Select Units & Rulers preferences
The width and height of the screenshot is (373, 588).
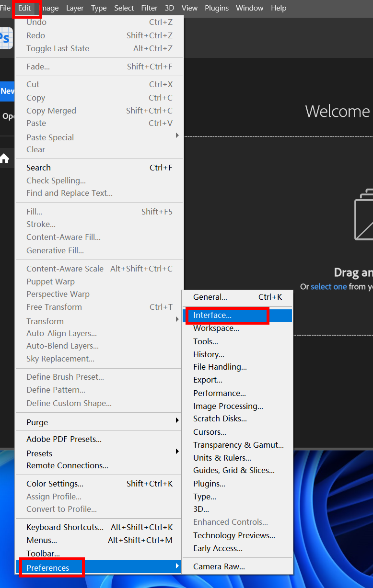click(222, 458)
